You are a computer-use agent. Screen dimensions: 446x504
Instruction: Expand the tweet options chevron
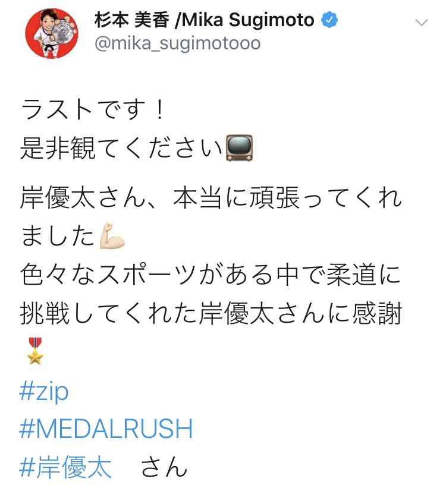point(421,23)
